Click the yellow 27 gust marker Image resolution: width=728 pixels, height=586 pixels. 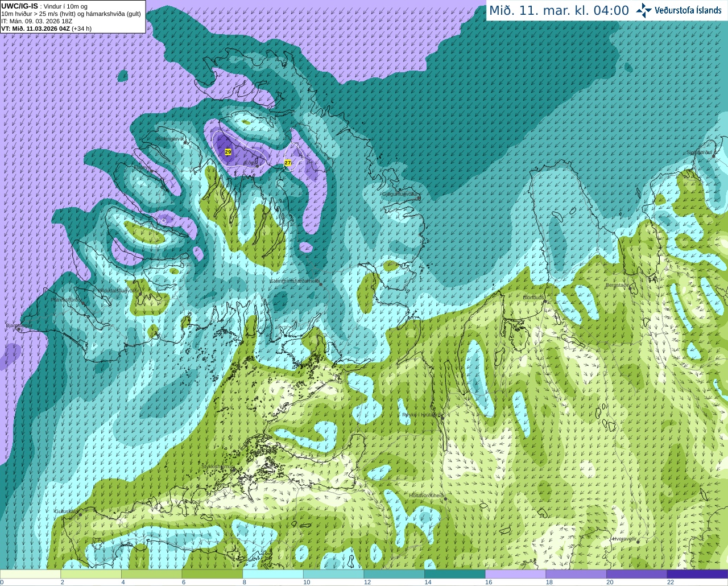pos(288,163)
